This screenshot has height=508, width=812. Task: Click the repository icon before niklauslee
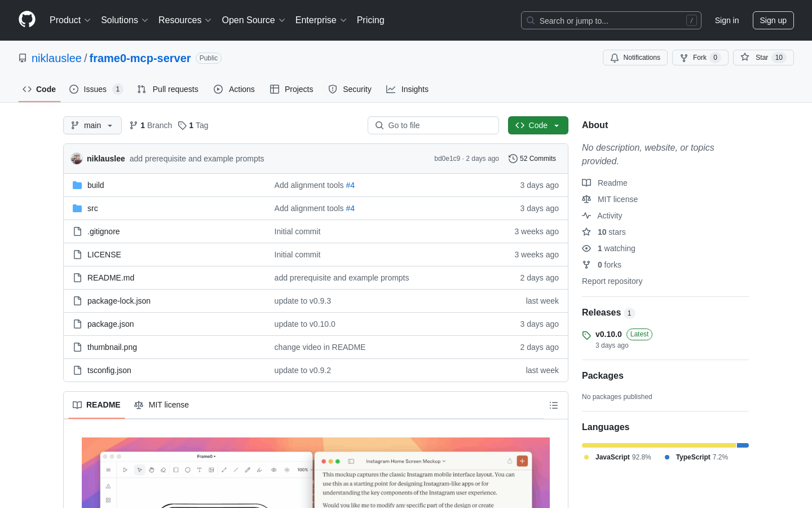click(23, 58)
